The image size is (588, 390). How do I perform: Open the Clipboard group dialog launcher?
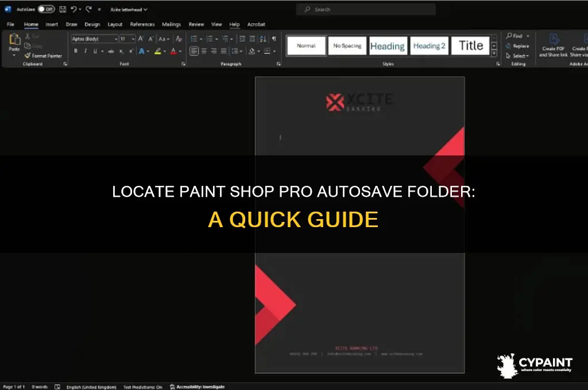pyautogui.click(x=65, y=64)
